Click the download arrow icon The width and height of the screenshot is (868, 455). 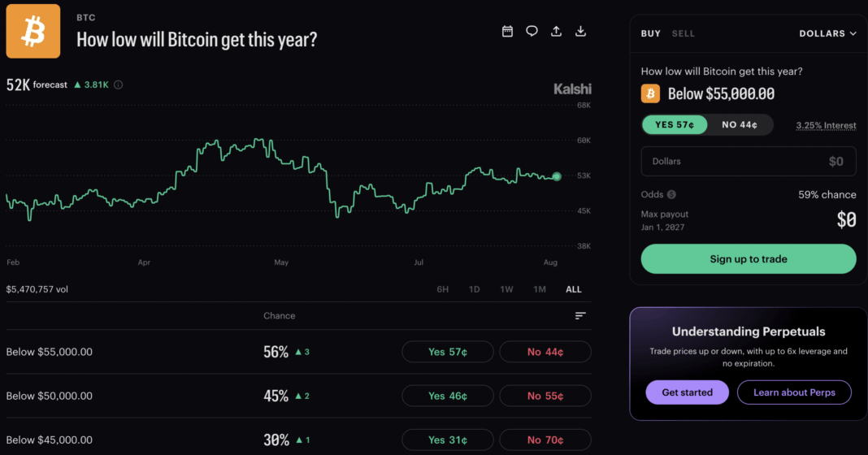tap(580, 31)
